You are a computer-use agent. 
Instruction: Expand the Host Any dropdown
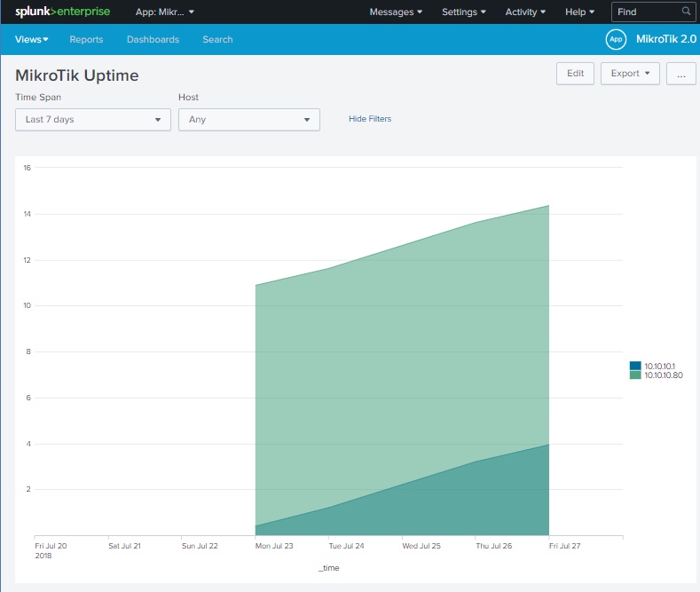pos(248,120)
